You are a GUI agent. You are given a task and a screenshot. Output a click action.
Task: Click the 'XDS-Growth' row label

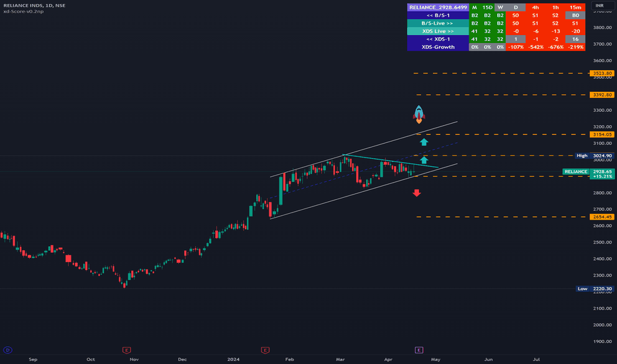click(x=438, y=47)
